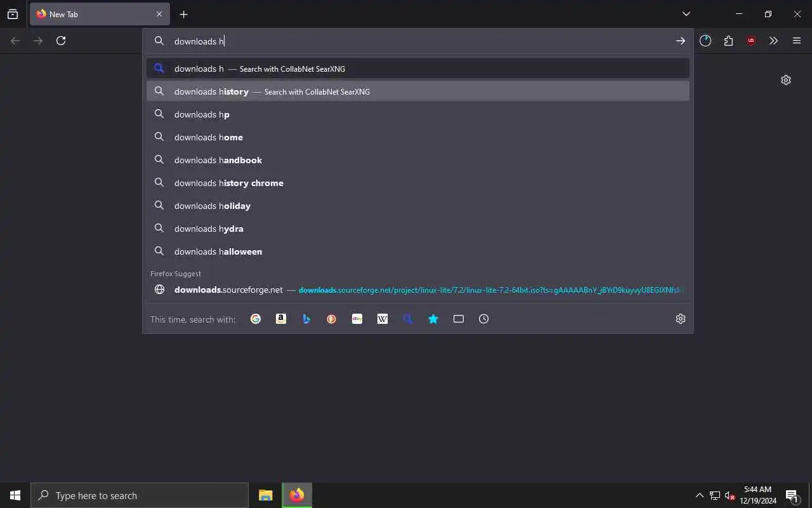Open downloads.sourceforge.net Firefox Suggest result
Viewport: 812px width, 508px height.
(418, 290)
